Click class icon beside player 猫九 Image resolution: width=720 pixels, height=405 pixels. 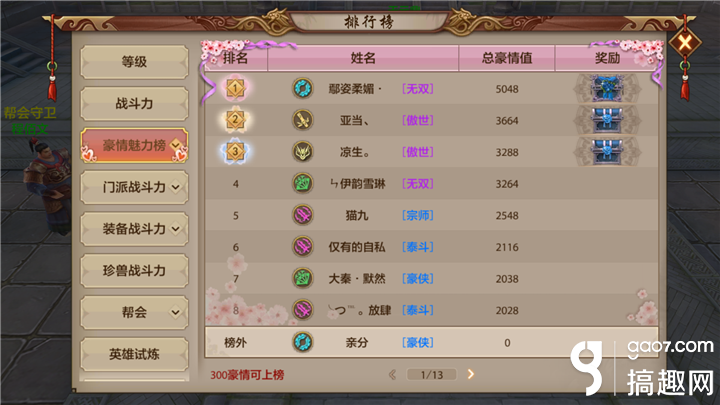click(x=303, y=215)
